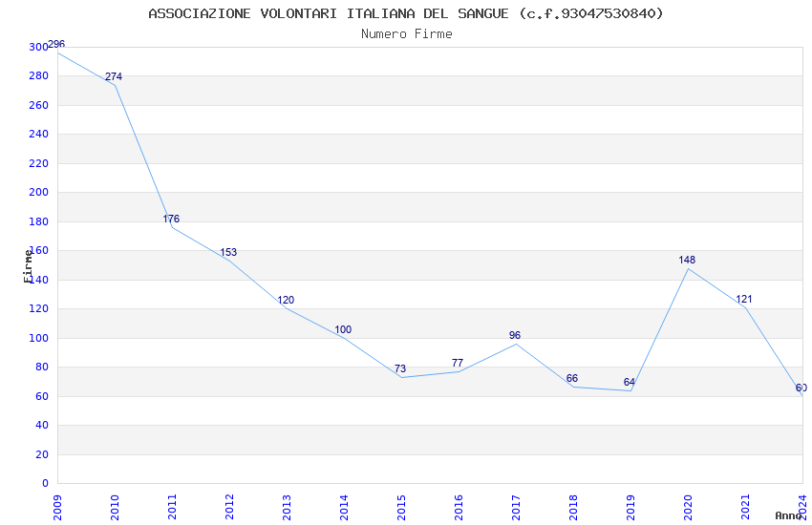Select the data label 296

click(x=56, y=45)
